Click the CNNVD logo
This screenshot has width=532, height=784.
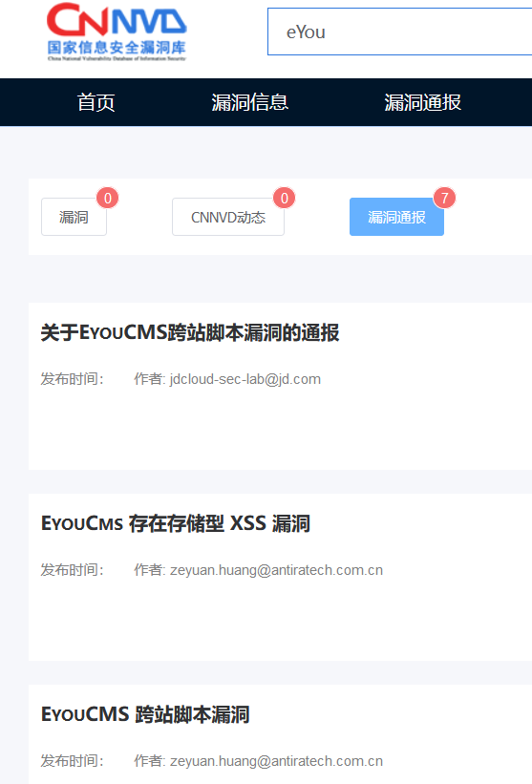click(x=117, y=32)
